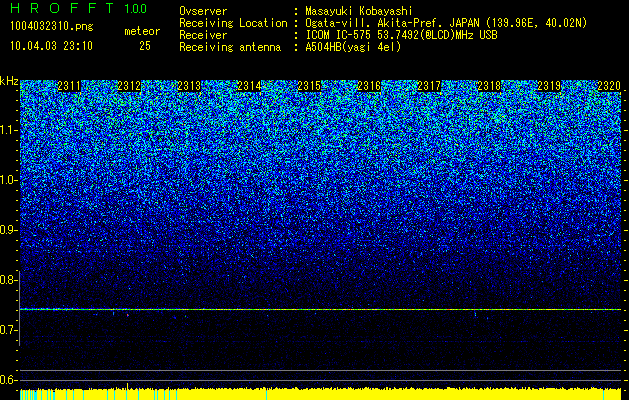This screenshot has width=629, height=400.
Task: Click the 1.1 kHz axis label
Action: [8, 130]
